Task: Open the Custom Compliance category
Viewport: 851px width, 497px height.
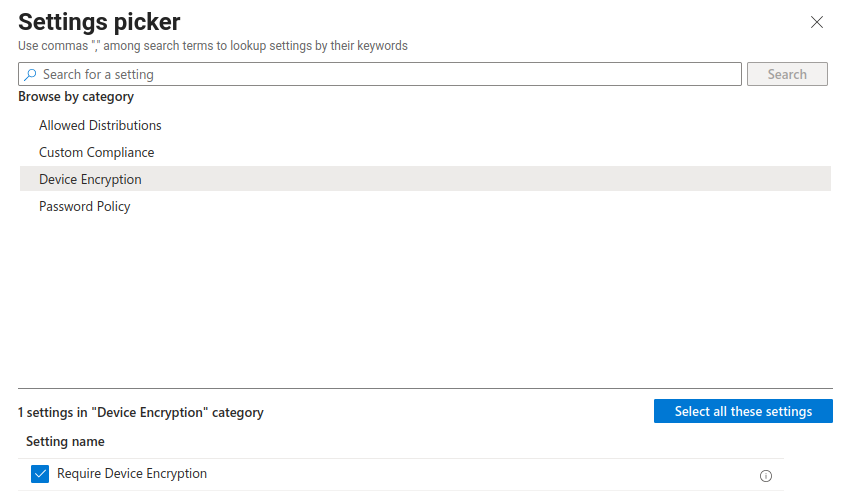Action: pos(96,153)
